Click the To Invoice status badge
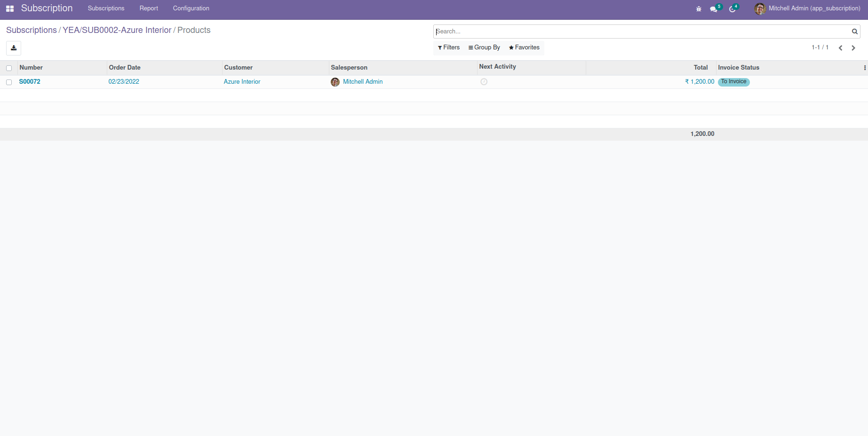Viewport: 868px width, 436px height. tap(734, 82)
